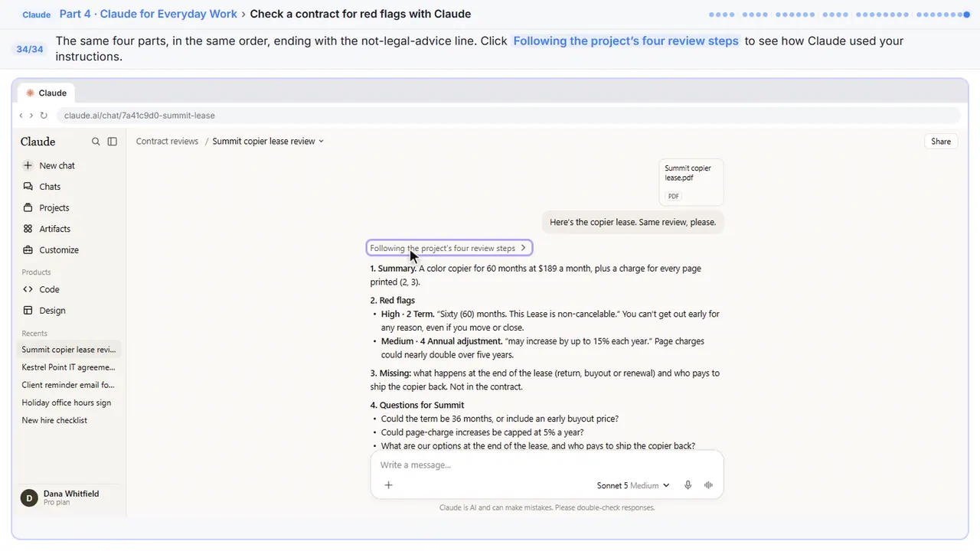This screenshot has width=980, height=551.
Task: Open the Summit copier lease.pdf attachment
Action: (x=691, y=182)
